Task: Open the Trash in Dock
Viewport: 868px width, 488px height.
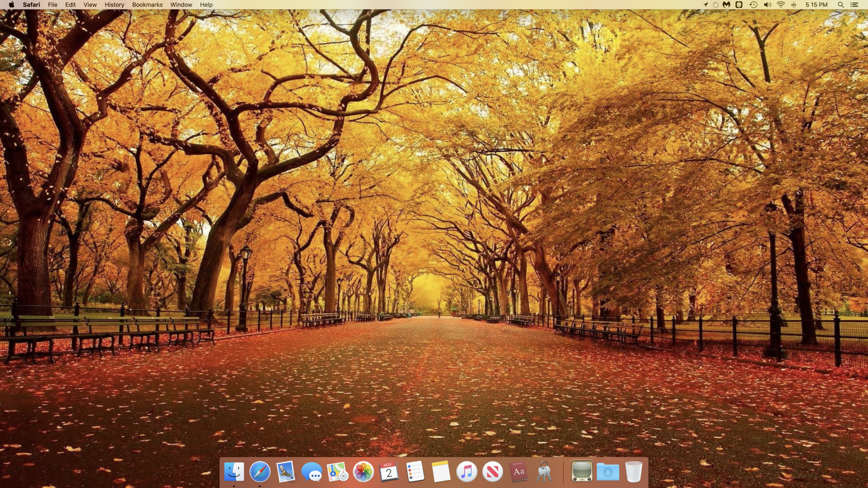Action: click(634, 472)
